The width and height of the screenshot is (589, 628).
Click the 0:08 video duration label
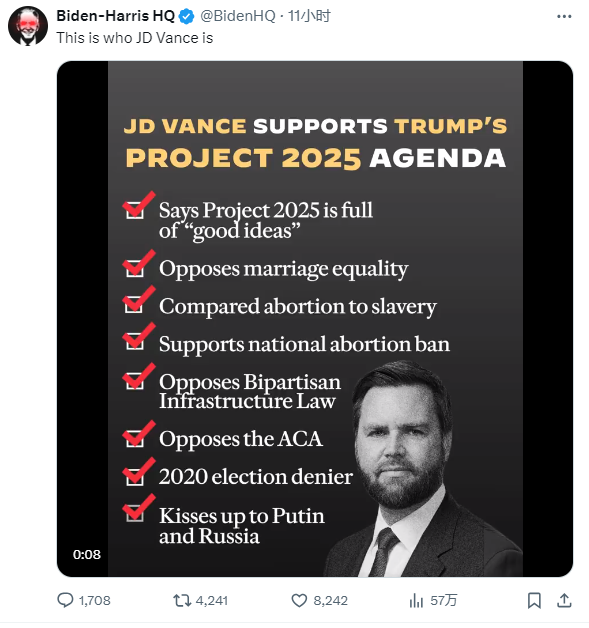coord(86,554)
